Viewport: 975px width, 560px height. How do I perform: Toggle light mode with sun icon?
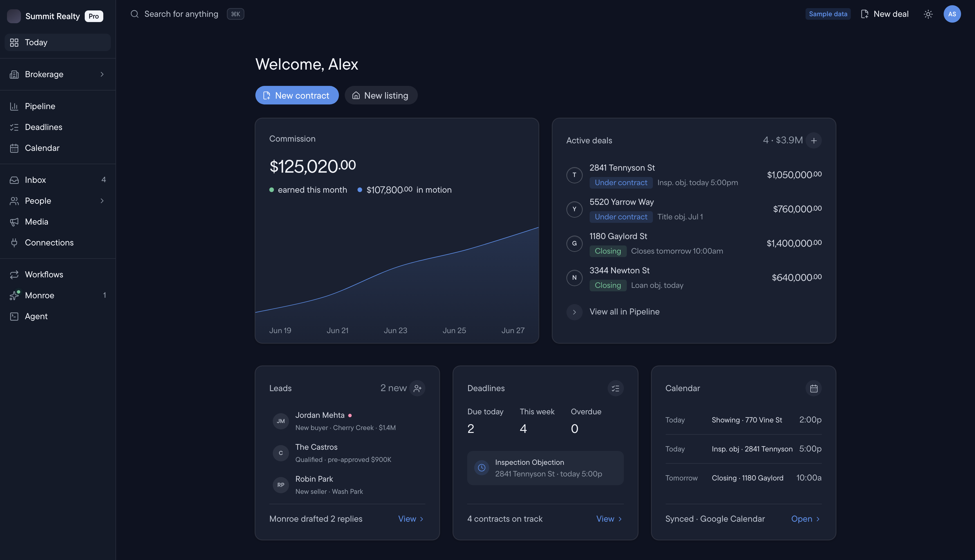tap(928, 14)
